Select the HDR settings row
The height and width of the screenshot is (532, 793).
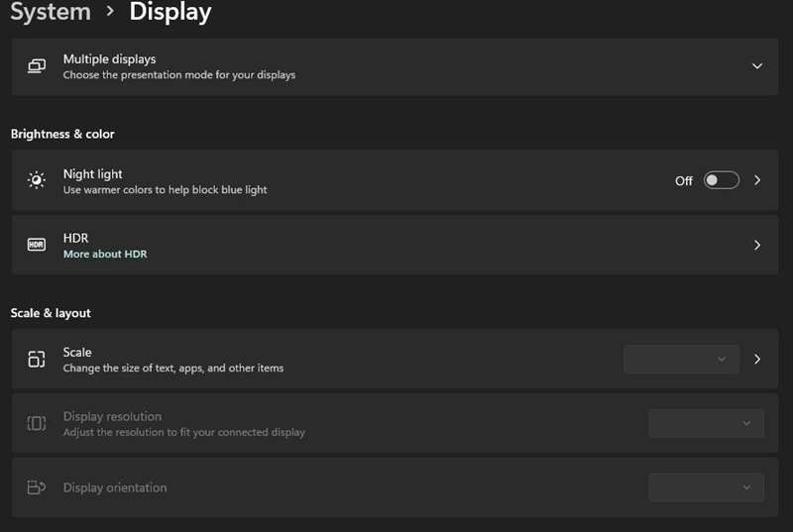click(395, 245)
